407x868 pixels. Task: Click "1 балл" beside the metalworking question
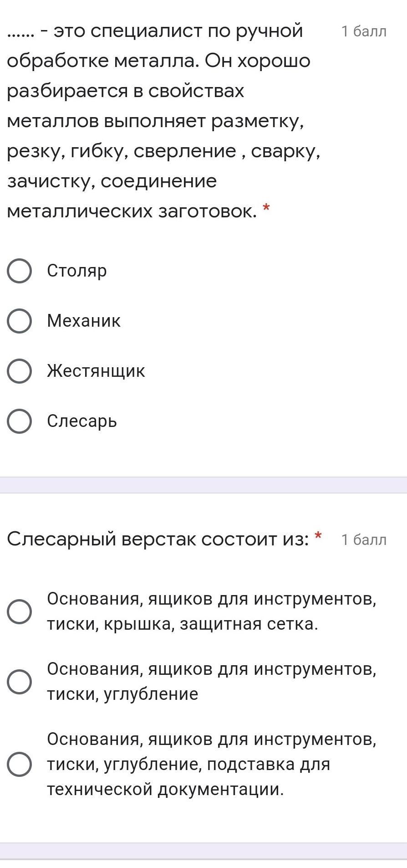(364, 31)
